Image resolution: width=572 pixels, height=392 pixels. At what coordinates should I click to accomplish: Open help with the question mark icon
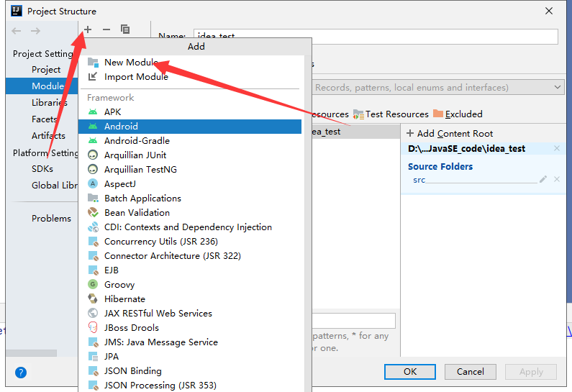(x=21, y=373)
